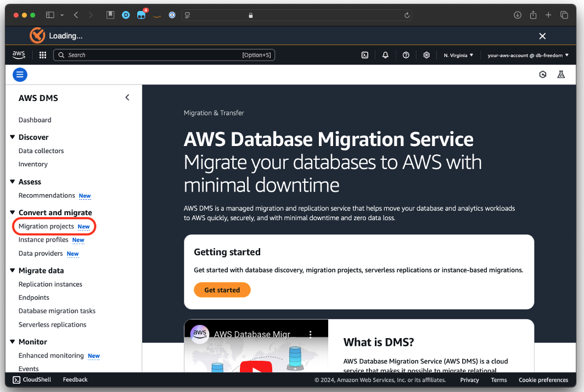The height and width of the screenshot is (392, 584).
Task: Open the Privacy link
Action: [469, 380]
